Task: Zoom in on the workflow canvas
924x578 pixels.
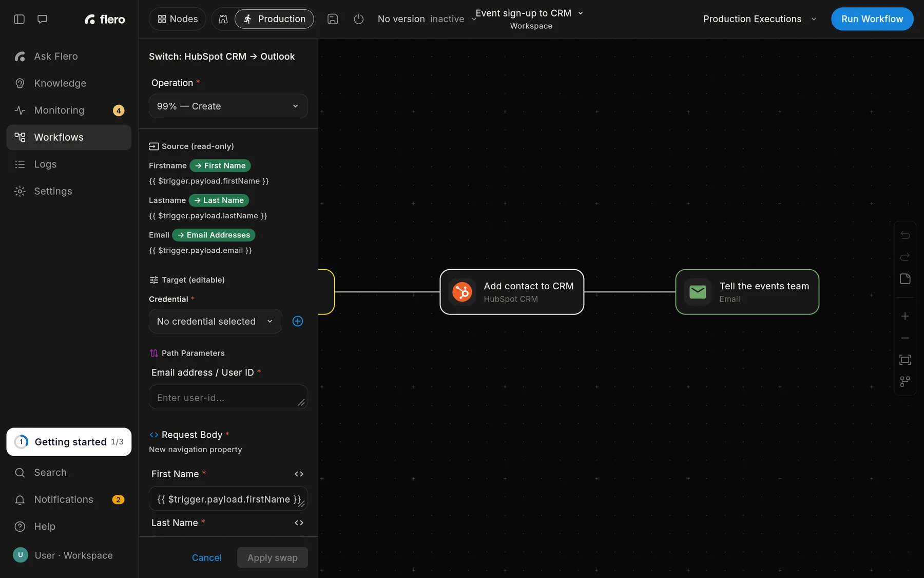Action: click(x=905, y=316)
